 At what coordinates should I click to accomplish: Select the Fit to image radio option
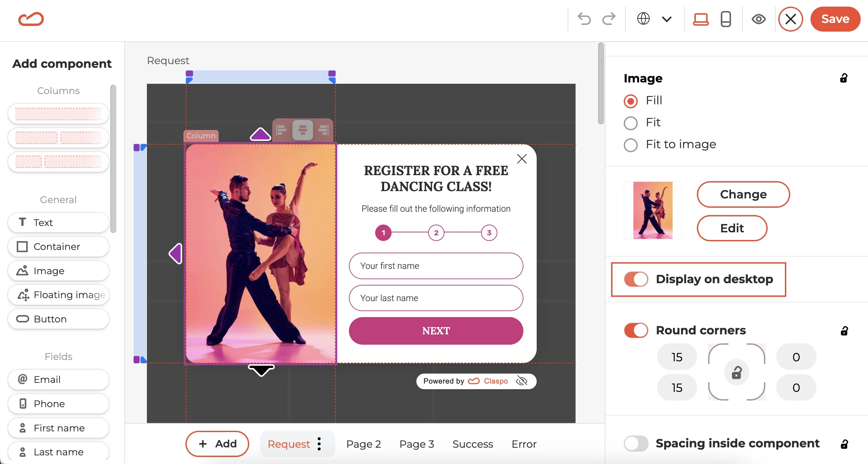630,145
